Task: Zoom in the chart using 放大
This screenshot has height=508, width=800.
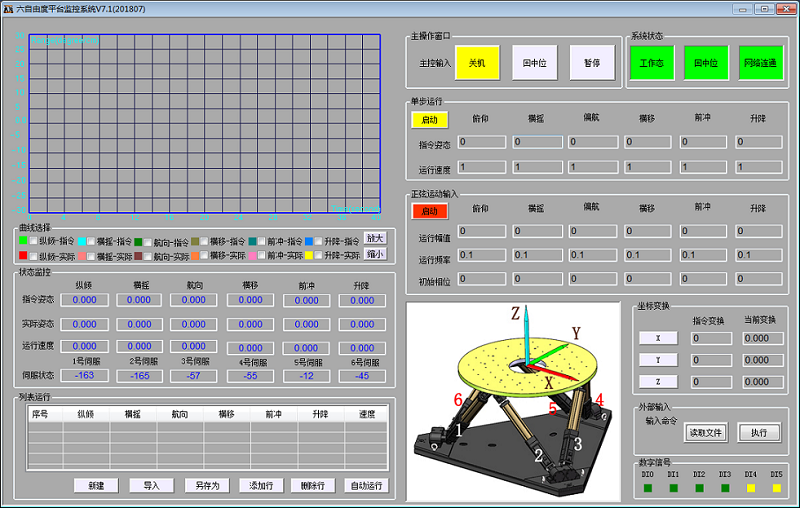Action: click(x=374, y=240)
